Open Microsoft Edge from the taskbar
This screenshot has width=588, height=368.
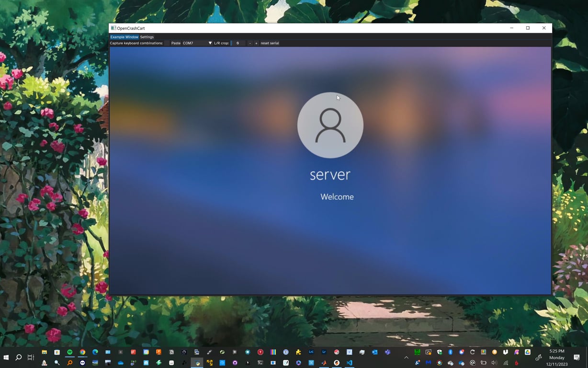(94, 352)
